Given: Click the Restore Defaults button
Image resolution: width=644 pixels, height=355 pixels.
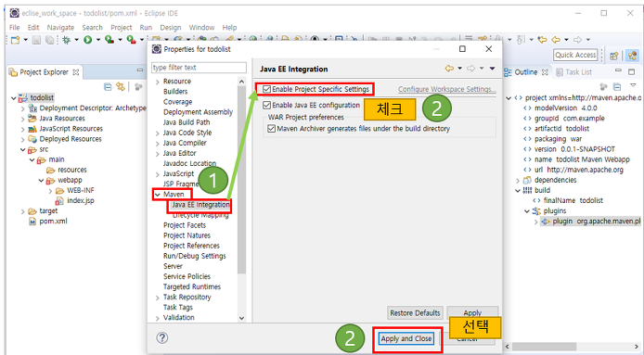Looking at the screenshot, I should point(415,312).
